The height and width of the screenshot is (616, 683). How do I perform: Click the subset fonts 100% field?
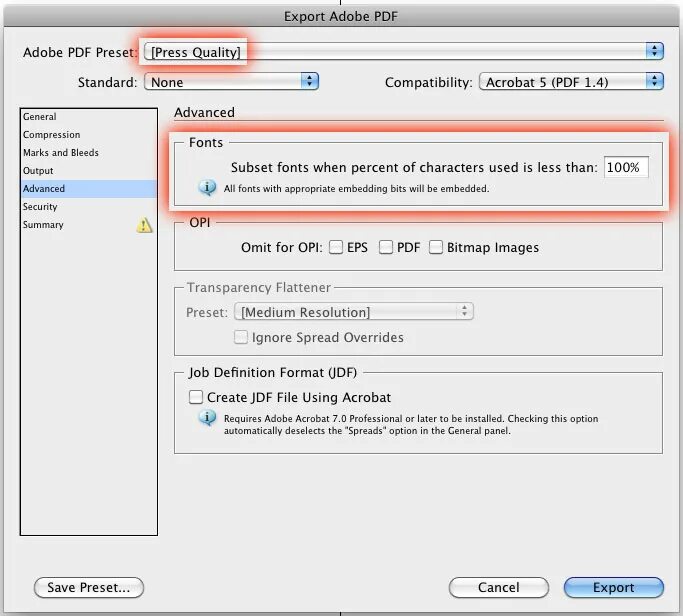[626, 167]
